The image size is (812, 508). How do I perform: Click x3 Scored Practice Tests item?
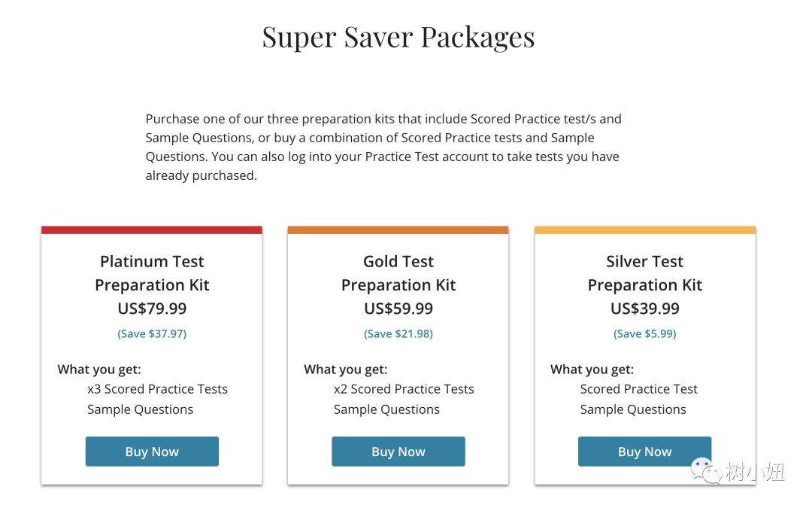pyautogui.click(x=157, y=389)
